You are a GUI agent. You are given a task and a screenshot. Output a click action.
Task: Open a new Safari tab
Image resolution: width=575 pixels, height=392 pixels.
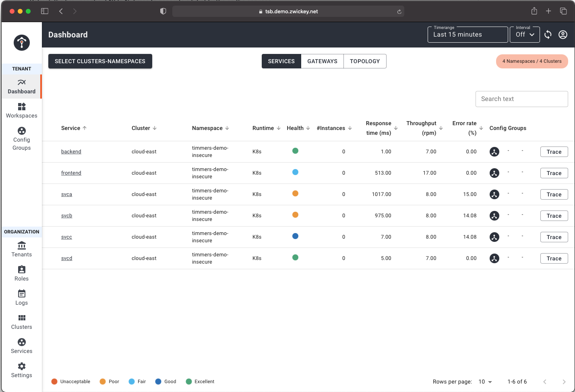pos(548,11)
